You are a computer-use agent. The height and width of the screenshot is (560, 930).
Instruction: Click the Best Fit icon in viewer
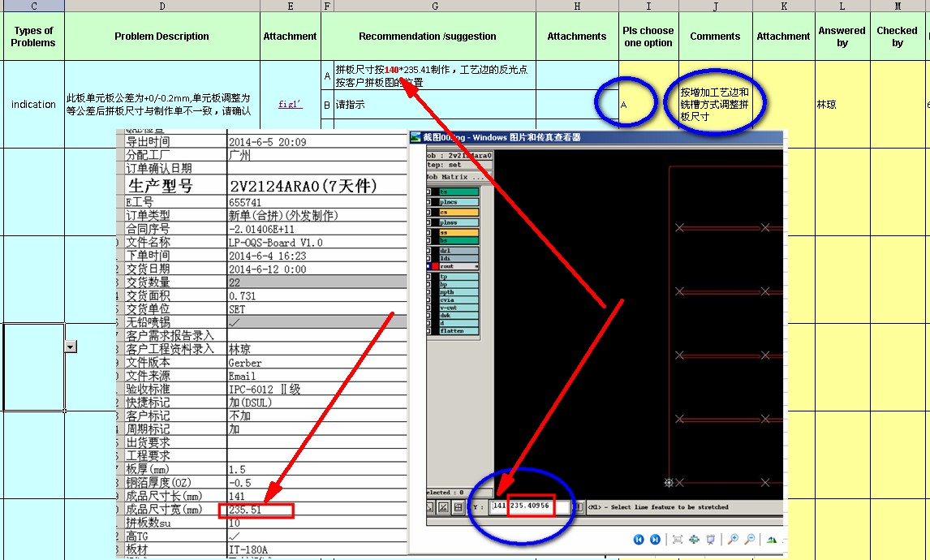click(678, 539)
